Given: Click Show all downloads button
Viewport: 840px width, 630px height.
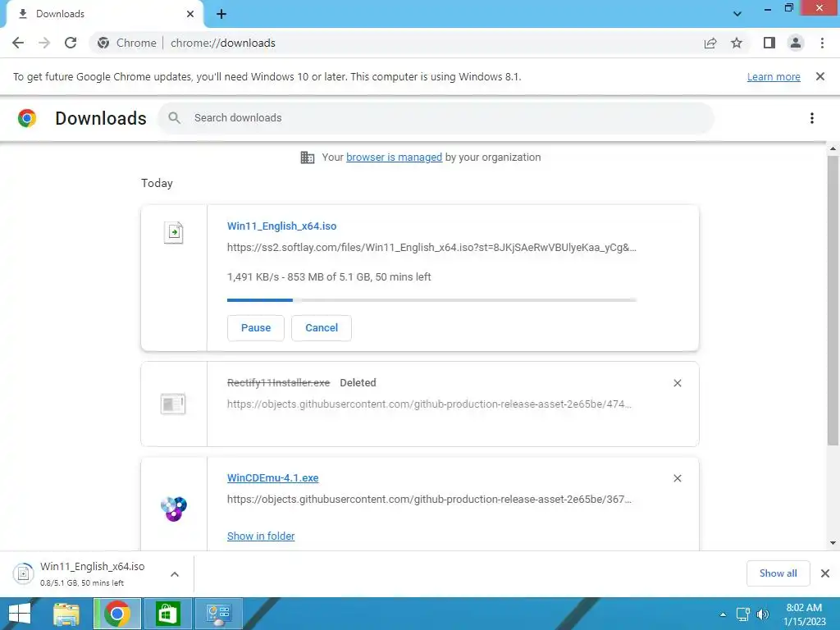Looking at the screenshot, I should 778,573.
